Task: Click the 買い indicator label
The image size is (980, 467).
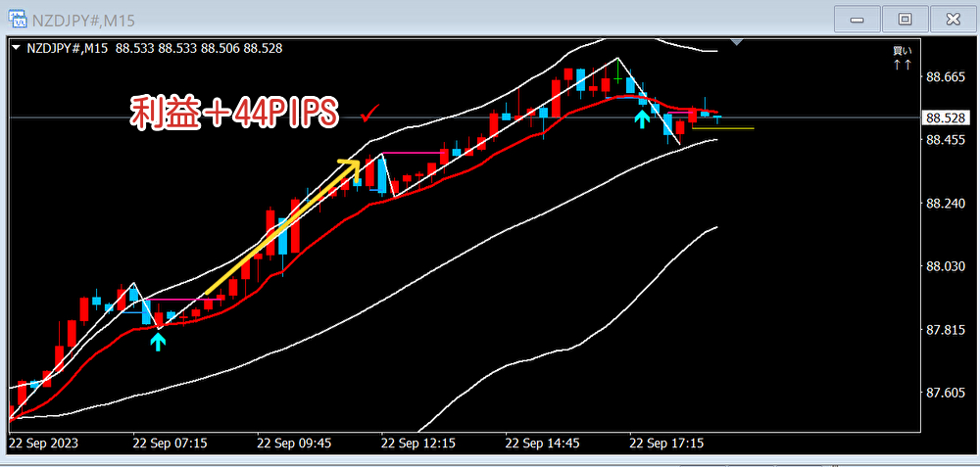Action: [x=902, y=51]
